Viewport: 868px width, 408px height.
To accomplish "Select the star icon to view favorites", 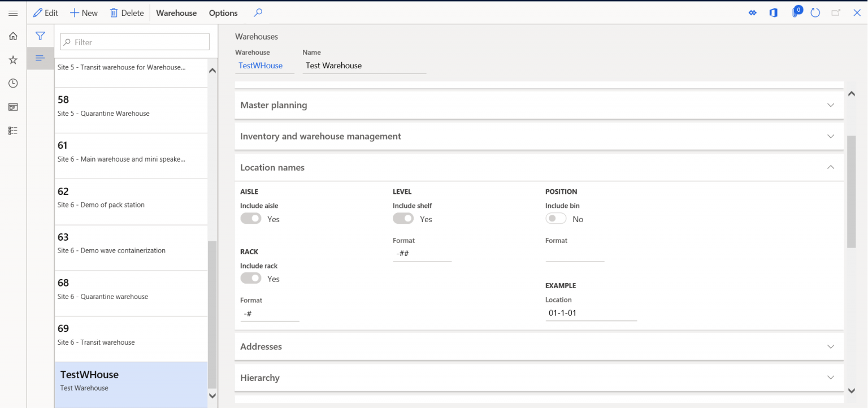I will coord(12,59).
